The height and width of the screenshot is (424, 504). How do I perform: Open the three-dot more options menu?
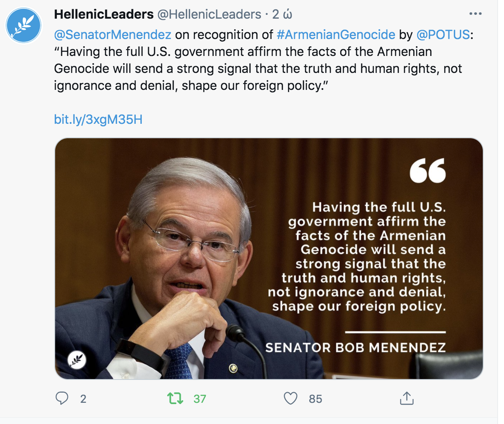[x=476, y=14]
